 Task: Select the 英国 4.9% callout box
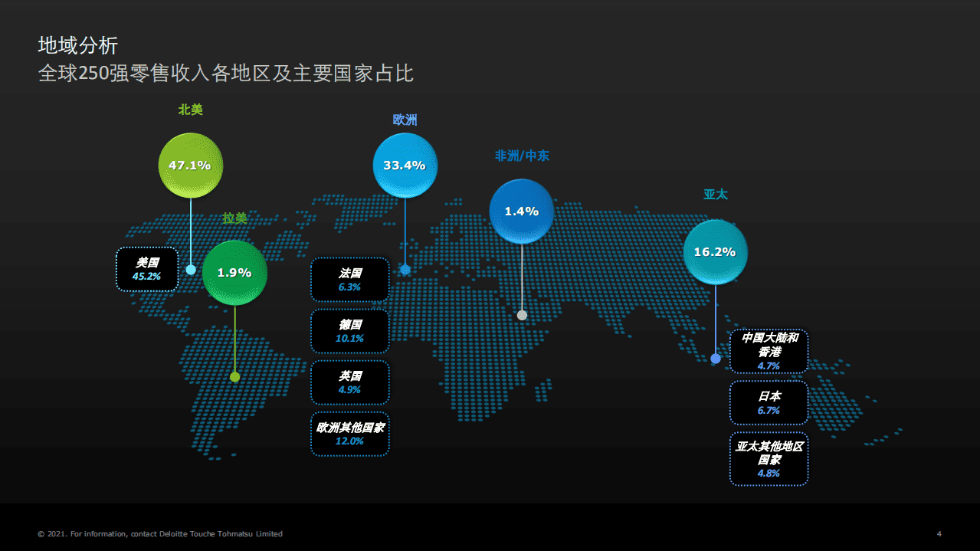click(x=349, y=382)
